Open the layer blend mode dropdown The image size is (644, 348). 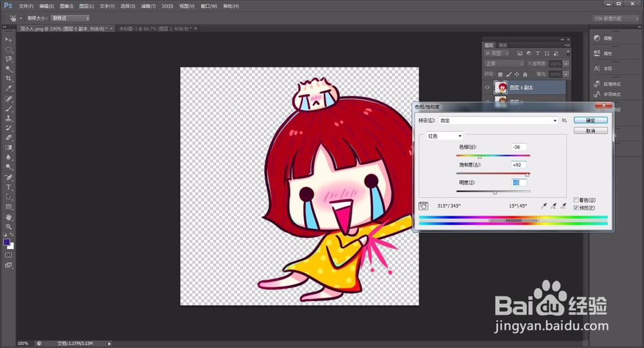coord(504,64)
